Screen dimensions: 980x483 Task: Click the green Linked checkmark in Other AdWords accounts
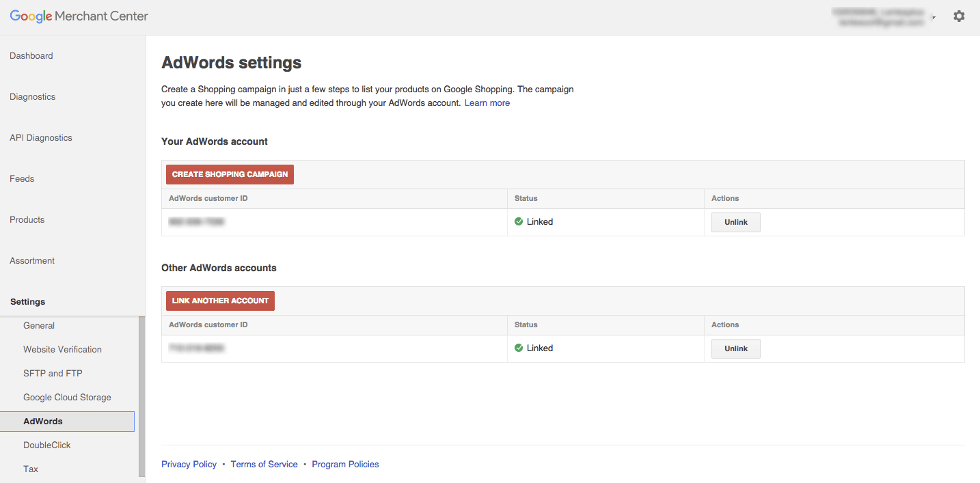[519, 348]
